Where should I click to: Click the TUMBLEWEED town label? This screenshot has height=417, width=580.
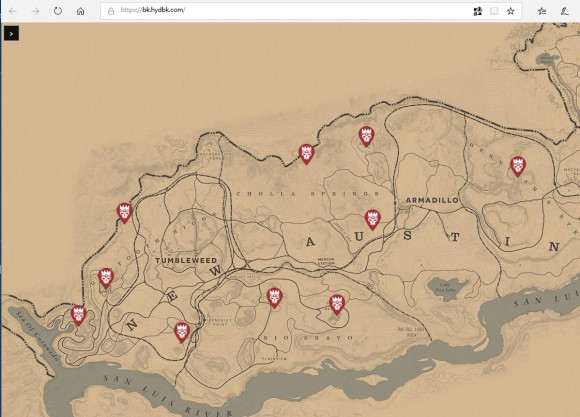point(186,260)
